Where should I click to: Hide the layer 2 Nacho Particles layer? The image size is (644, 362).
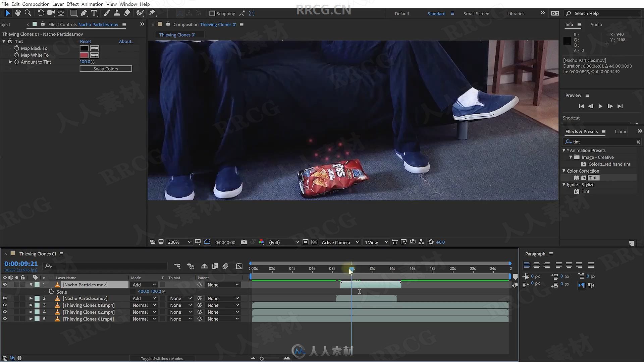[x=5, y=298]
